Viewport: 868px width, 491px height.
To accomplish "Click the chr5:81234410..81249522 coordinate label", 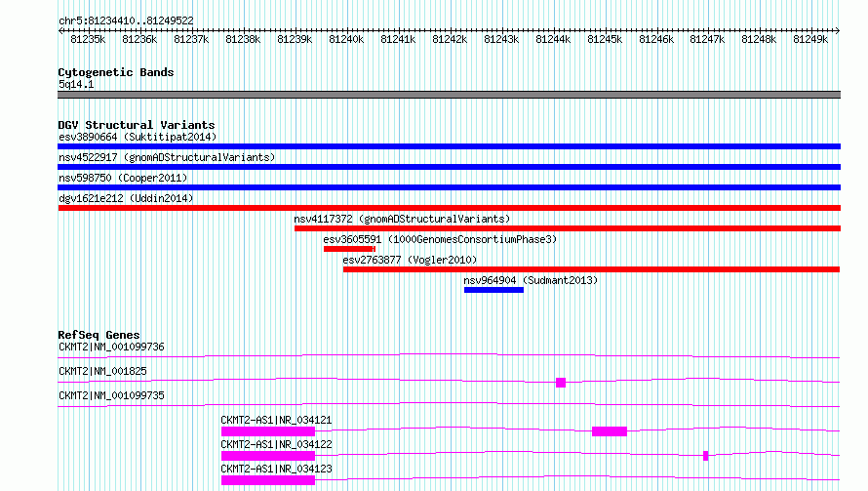I will [126, 20].
